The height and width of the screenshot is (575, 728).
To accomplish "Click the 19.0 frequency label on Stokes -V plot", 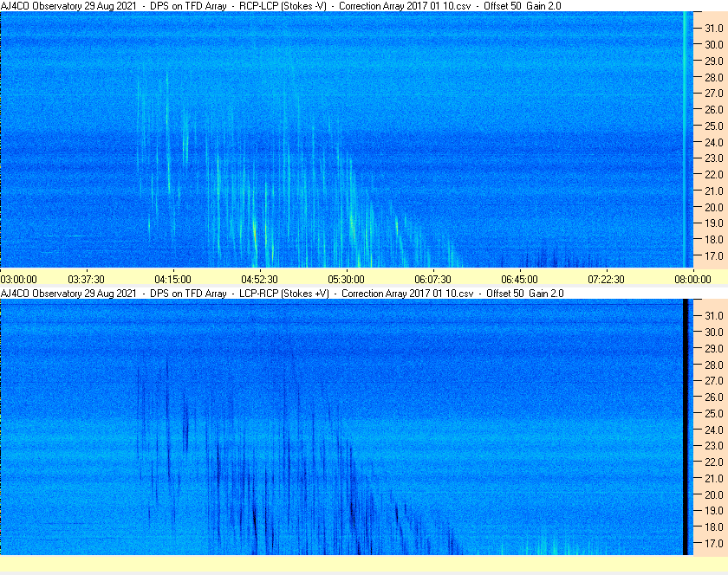I will (714, 223).
